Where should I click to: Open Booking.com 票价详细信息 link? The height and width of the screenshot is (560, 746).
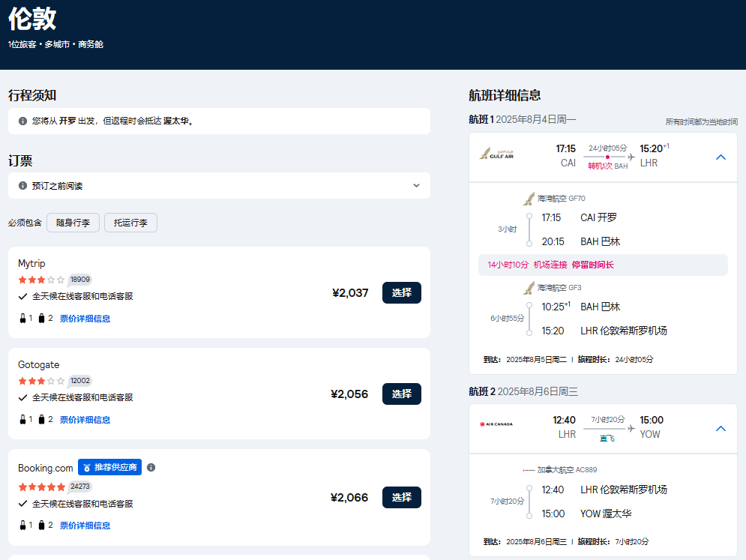[85, 526]
